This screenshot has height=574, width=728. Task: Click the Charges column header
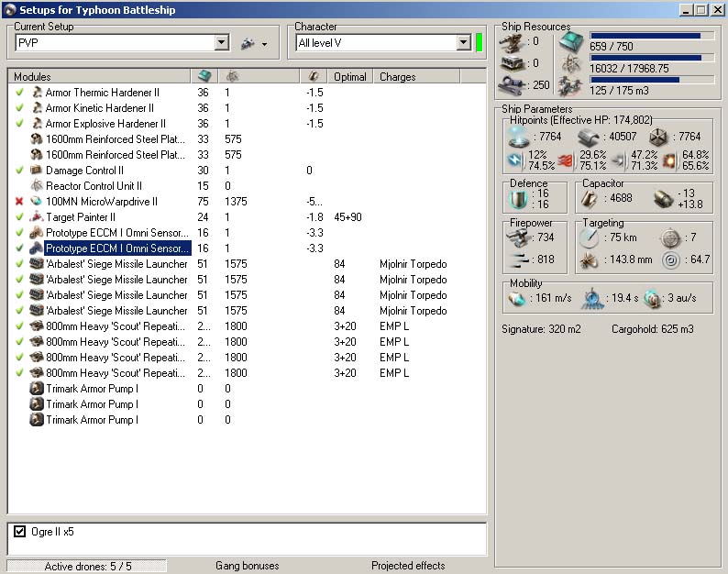coord(398,77)
